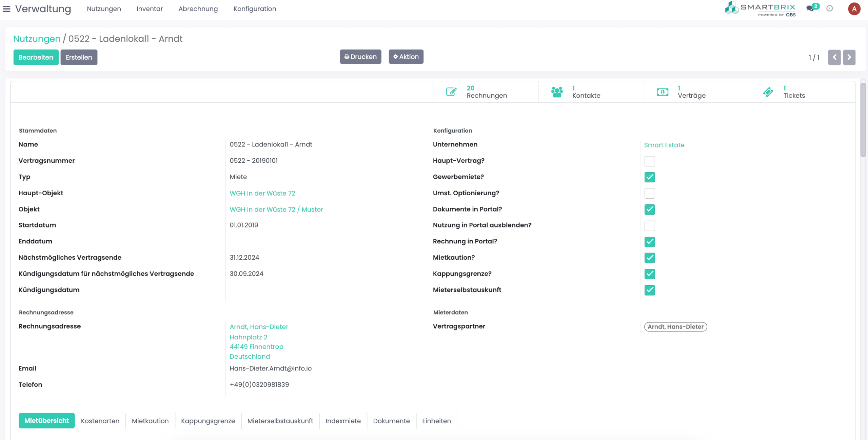The height and width of the screenshot is (440, 868).
Task: Open the hamburger main menu icon
Action: pos(6,9)
